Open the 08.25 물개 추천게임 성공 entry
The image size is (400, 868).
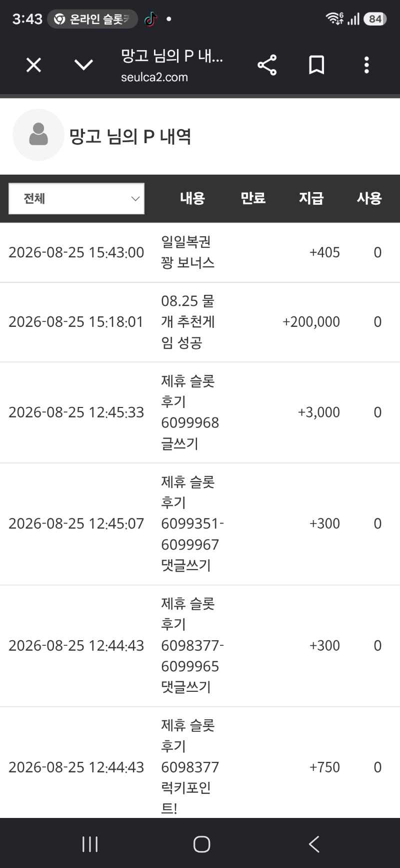(x=200, y=322)
